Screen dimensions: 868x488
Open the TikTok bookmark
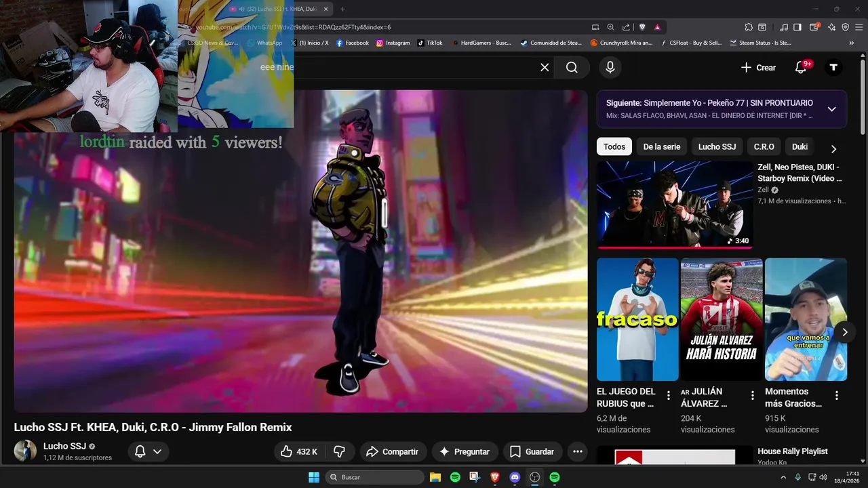point(430,43)
